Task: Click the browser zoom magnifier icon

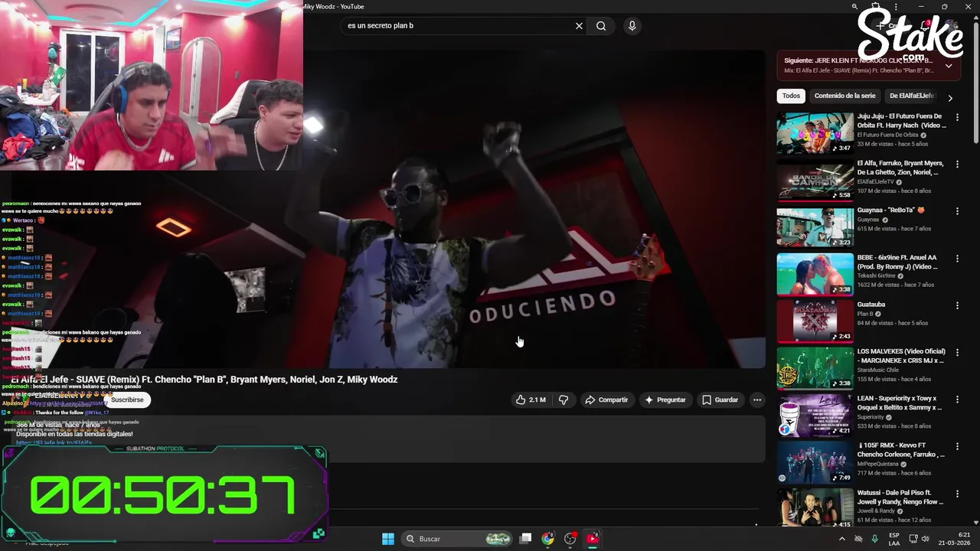Action: pos(854,7)
